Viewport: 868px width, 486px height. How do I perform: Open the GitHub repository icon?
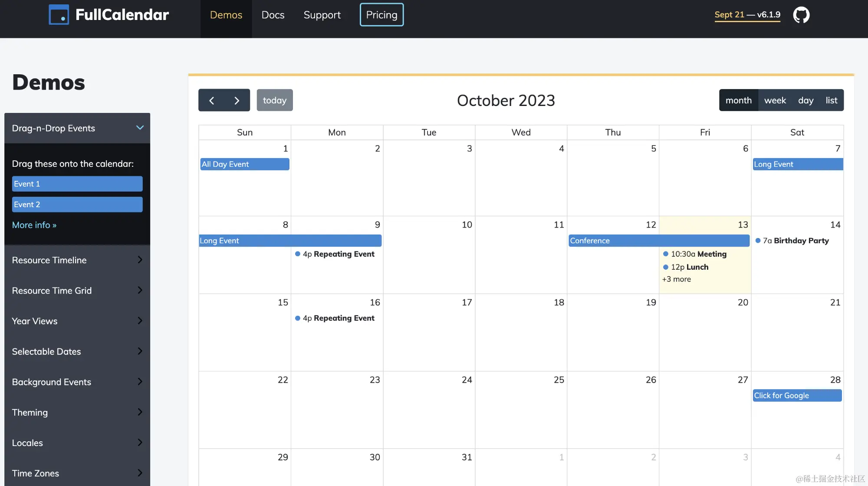801,15
